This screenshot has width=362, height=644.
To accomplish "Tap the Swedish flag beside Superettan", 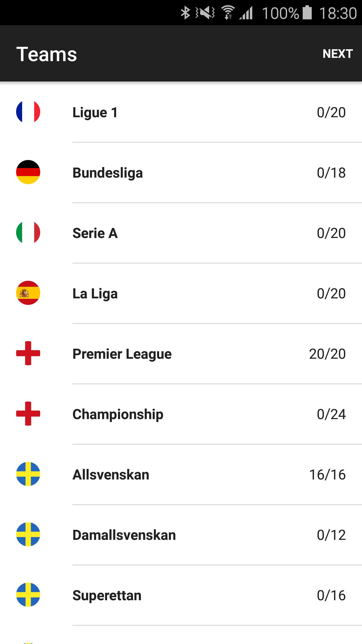I will pyautogui.click(x=28, y=595).
